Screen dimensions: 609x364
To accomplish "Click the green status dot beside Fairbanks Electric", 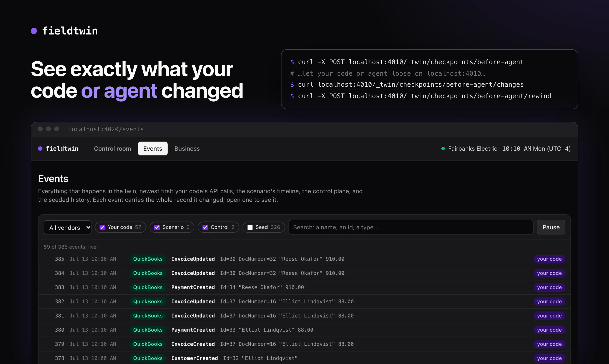I will click(x=443, y=149).
